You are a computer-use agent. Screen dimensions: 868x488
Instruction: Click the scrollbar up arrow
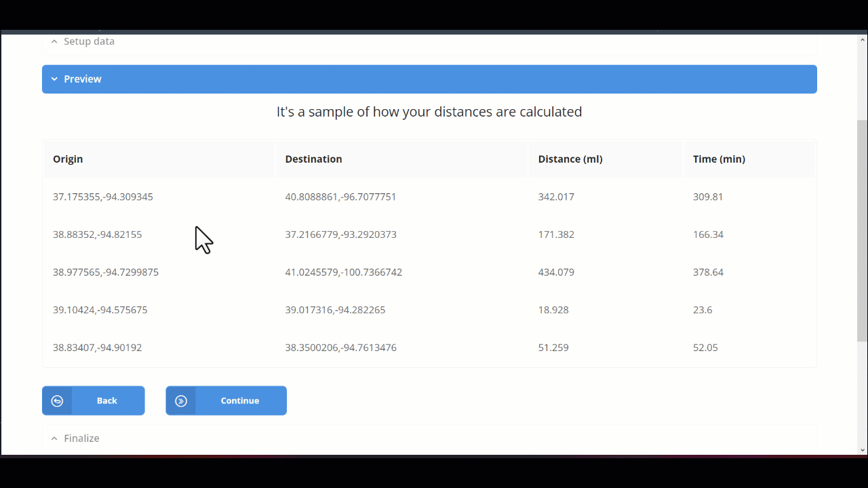tap(863, 39)
